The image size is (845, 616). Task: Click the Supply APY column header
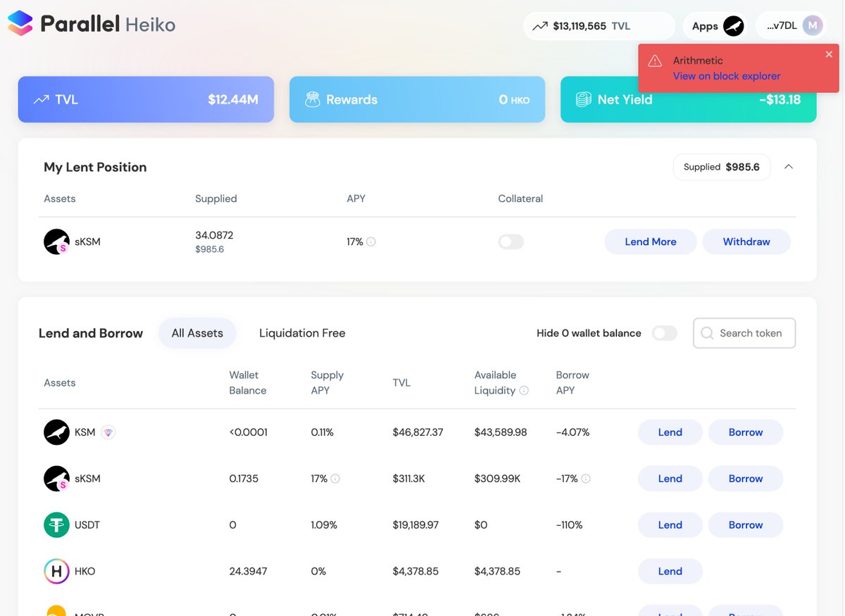point(327,383)
